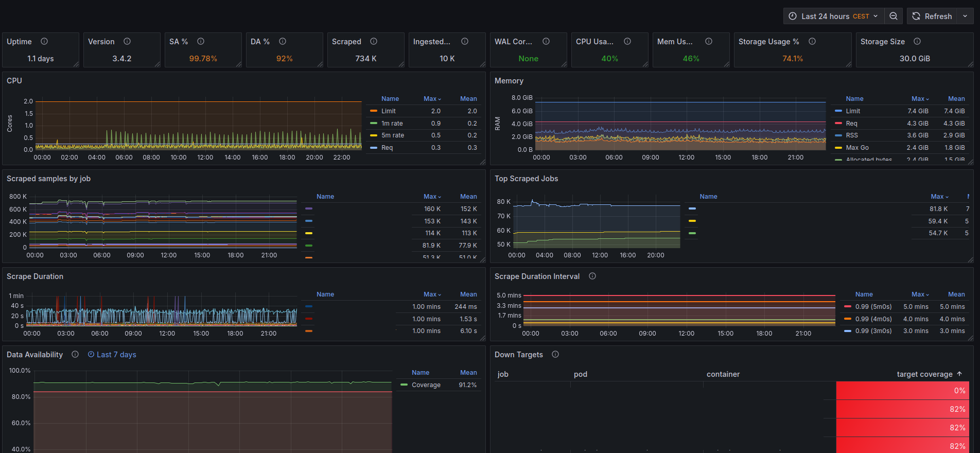Click the 74.1% Storage Usage value

[x=793, y=59]
